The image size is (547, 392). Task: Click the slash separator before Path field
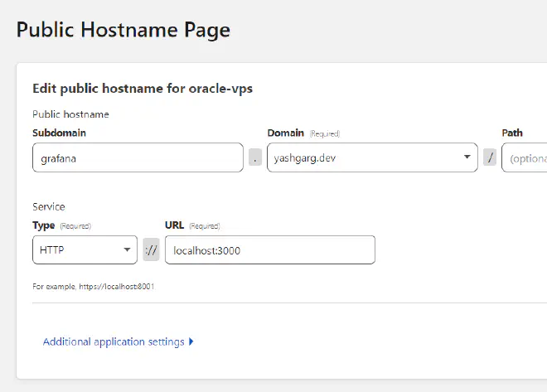click(x=490, y=157)
